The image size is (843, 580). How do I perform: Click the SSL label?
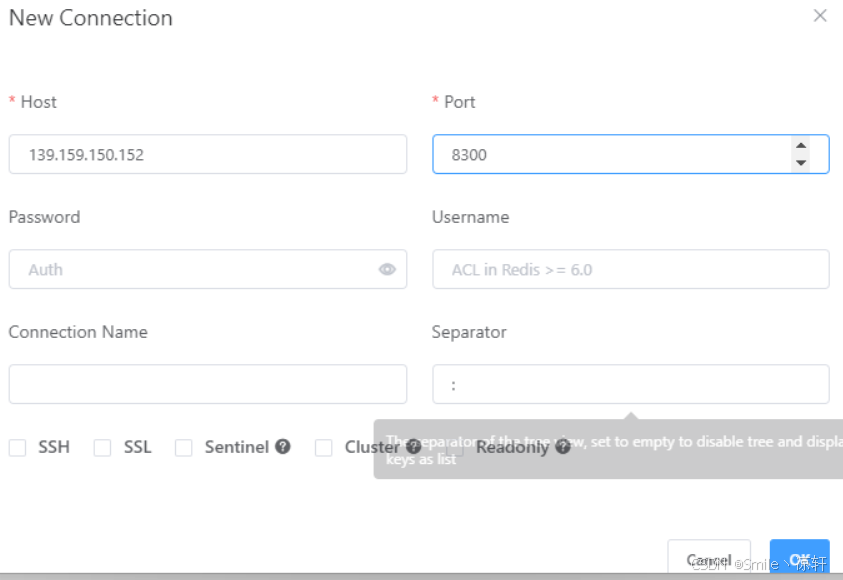tap(138, 447)
